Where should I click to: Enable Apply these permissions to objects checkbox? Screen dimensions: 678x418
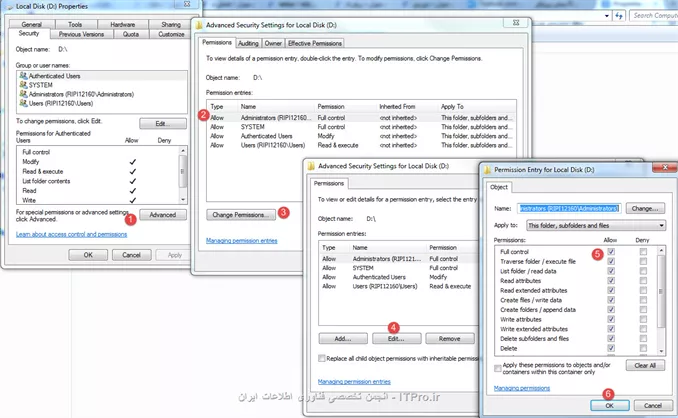click(x=498, y=368)
